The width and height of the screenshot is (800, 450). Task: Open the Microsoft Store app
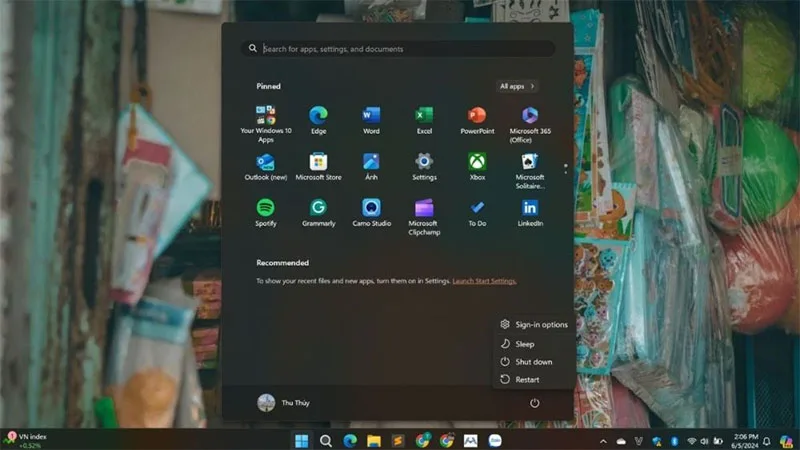tap(318, 166)
